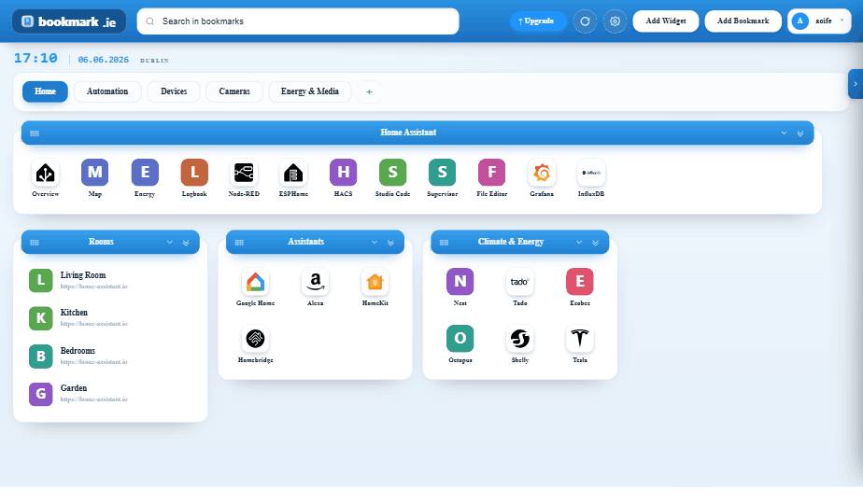Open the Supervisor bookmark
This screenshot has width=863, height=504.
(442, 173)
